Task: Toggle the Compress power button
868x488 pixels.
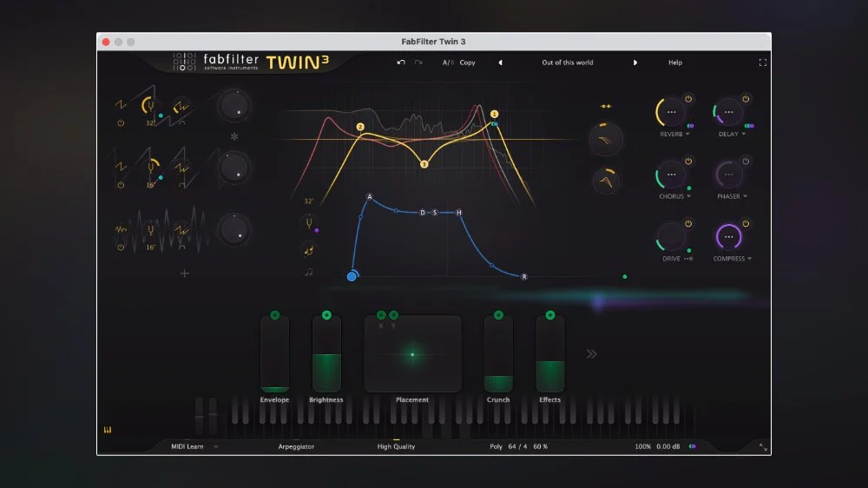Action: click(x=746, y=224)
